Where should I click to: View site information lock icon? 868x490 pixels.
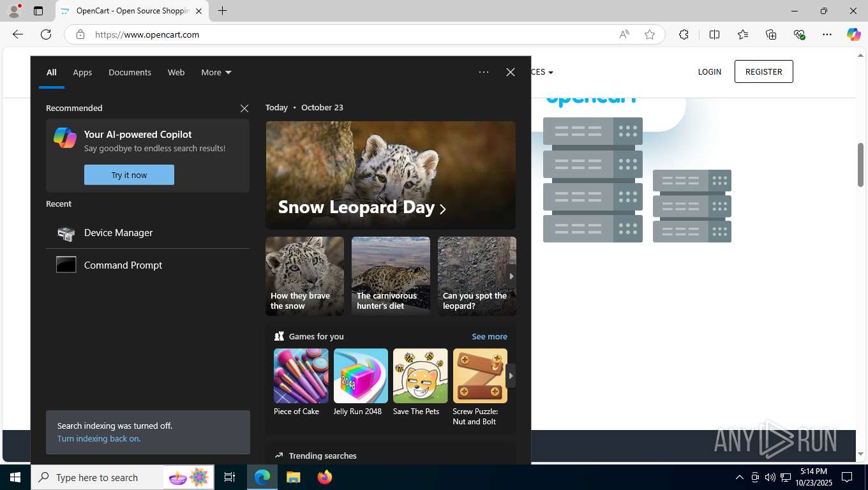click(x=80, y=34)
